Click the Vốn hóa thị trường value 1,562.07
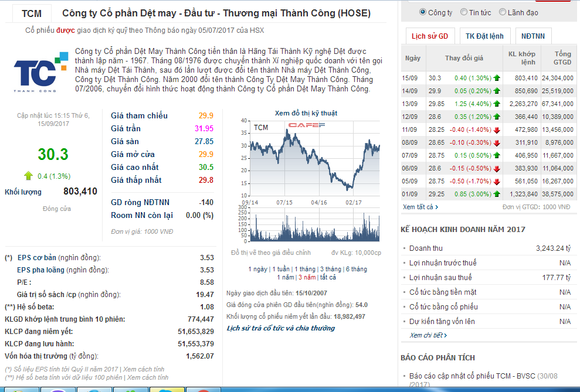Screen dimensions: 580x392 pos(200,356)
